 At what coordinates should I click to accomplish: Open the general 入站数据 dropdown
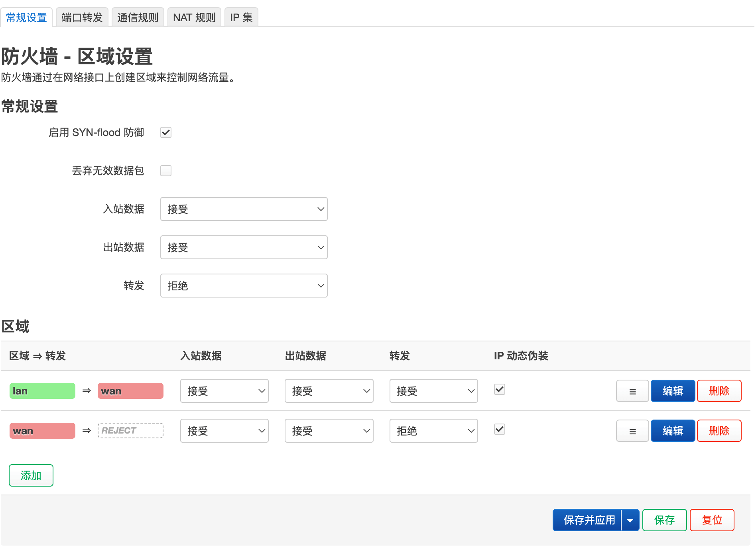[x=244, y=209]
